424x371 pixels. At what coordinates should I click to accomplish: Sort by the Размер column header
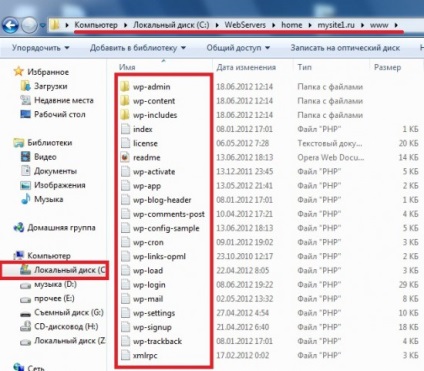387,67
